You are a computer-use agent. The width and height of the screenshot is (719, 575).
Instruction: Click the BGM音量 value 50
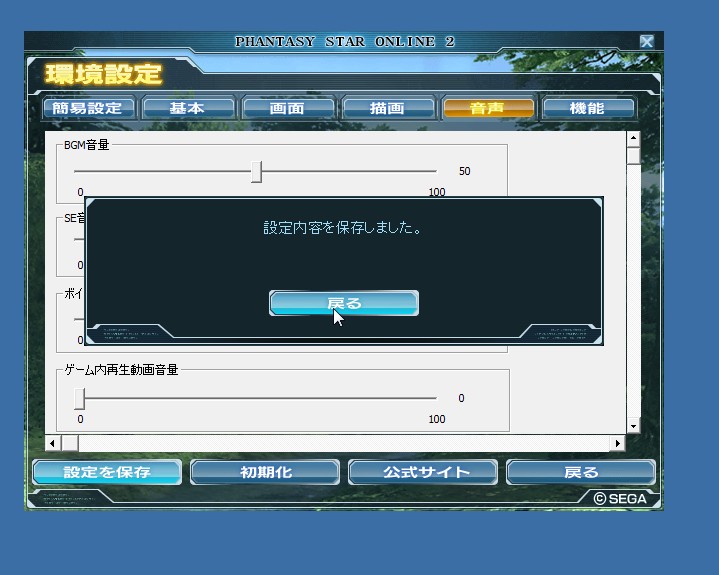coord(465,171)
